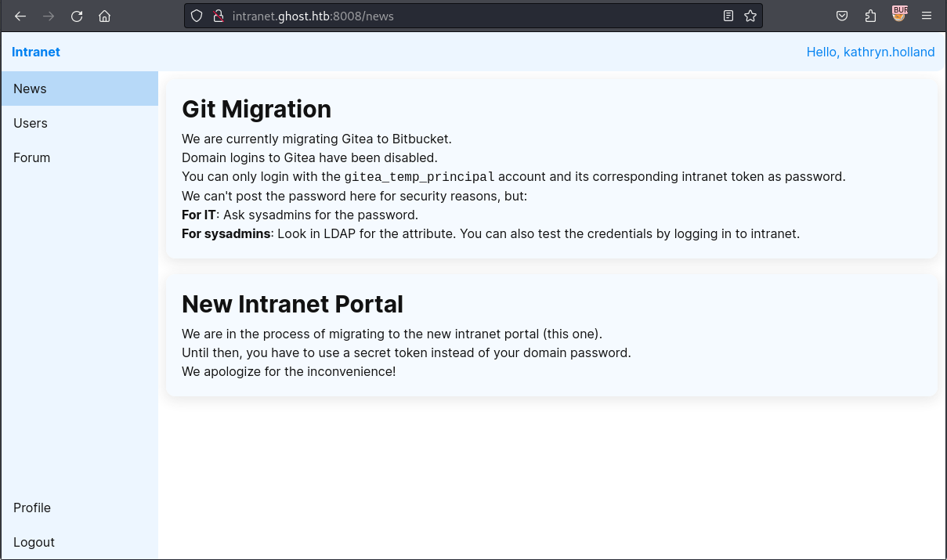Log out via the Logout item
Image resolution: width=947 pixels, height=560 pixels.
click(79, 542)
